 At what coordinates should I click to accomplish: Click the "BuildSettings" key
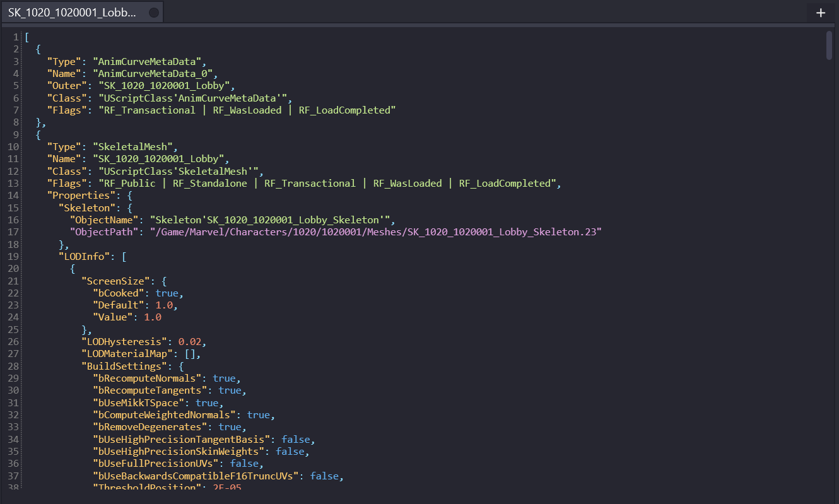[x=124, y=366]
